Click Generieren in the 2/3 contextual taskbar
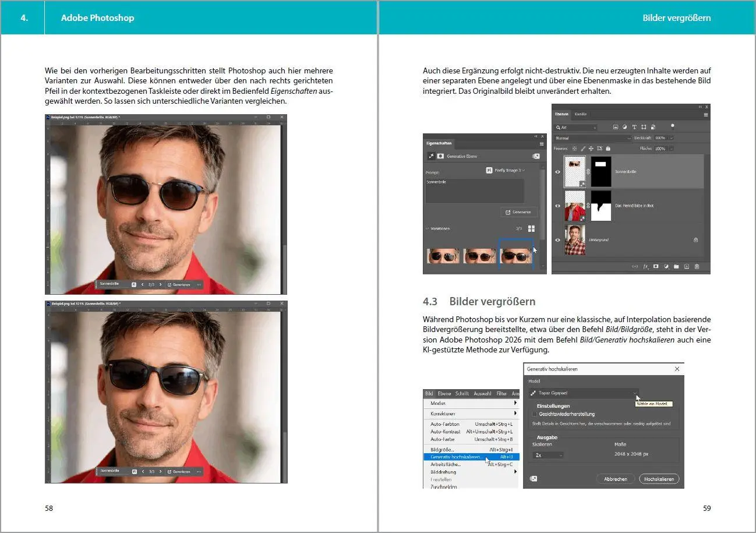 click(178, 285)
